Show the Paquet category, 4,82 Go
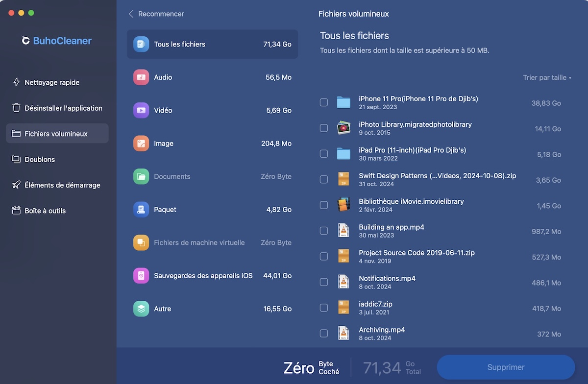The image size is (588, 384). click(213, 210)
